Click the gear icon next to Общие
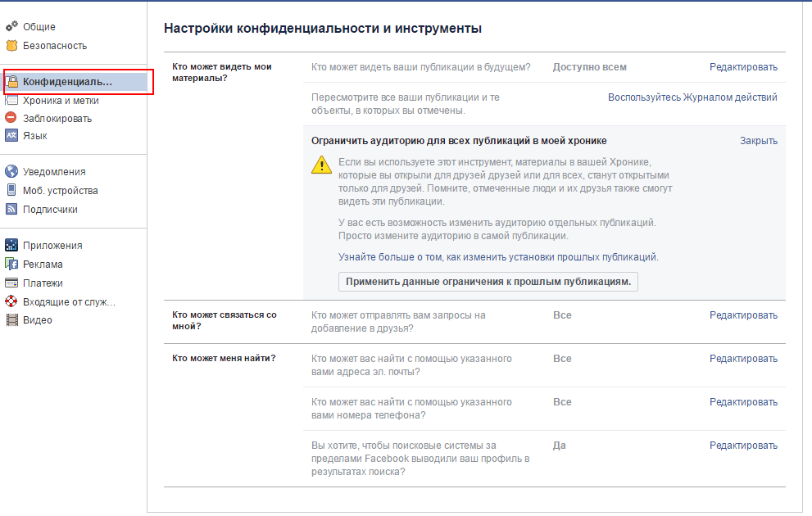The image size is (812, 516). pyautogui.click(x=12, y=26)
